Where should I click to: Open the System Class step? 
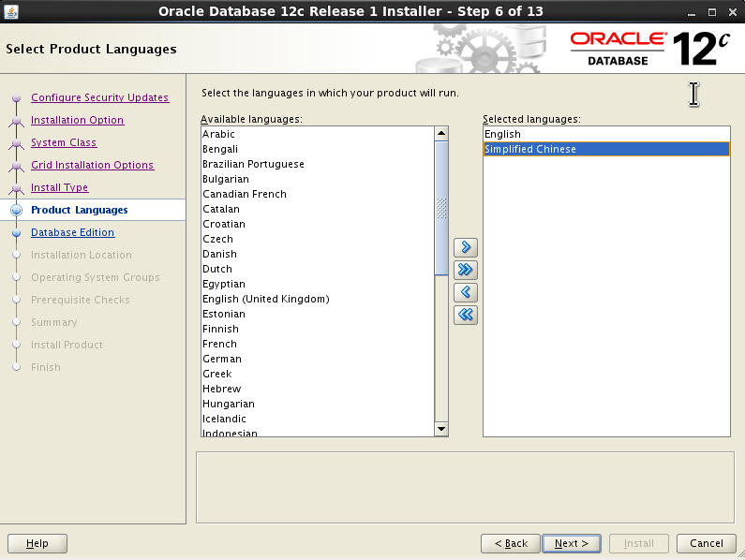click(64, 142)
